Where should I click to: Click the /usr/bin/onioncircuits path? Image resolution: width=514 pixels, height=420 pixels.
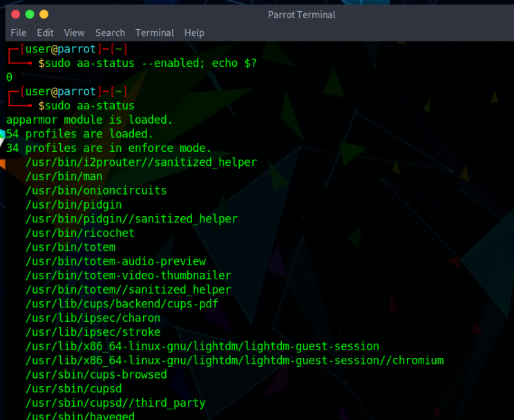tap(95, 191)
